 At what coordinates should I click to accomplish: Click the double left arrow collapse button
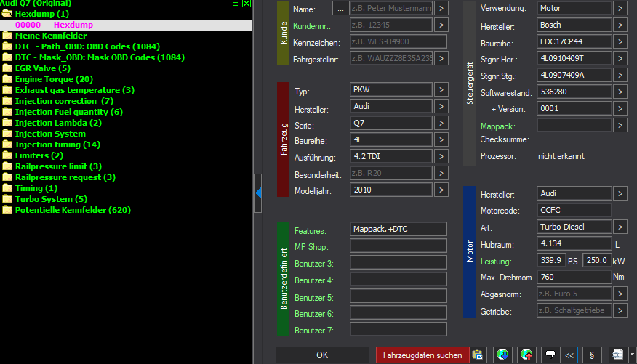click(569, 355)
